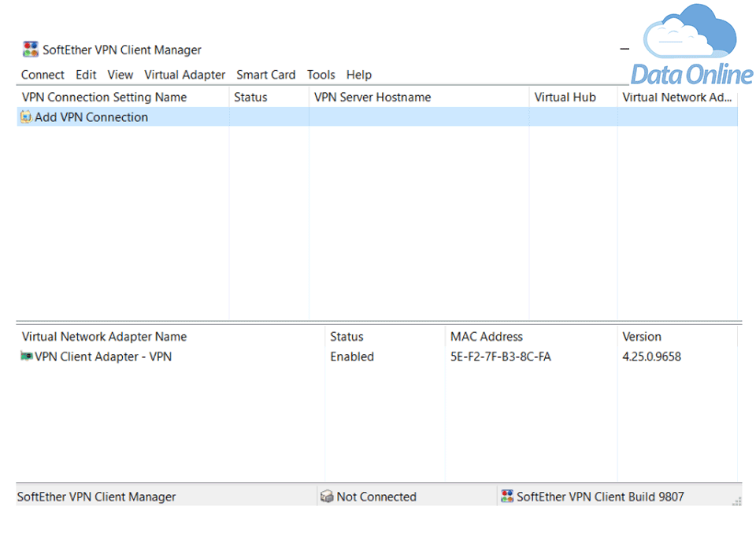Sort by VPN Connection Setting Name column

tap(123, 98)
